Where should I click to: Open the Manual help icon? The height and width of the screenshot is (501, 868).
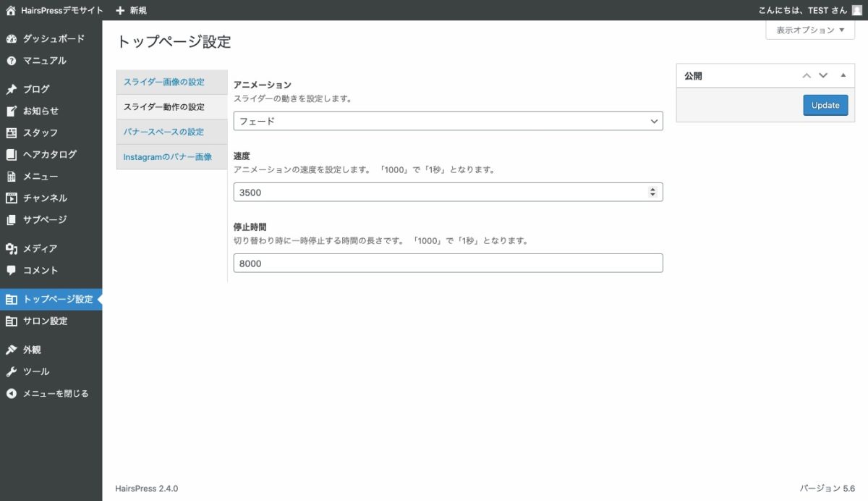pos(11,61)
